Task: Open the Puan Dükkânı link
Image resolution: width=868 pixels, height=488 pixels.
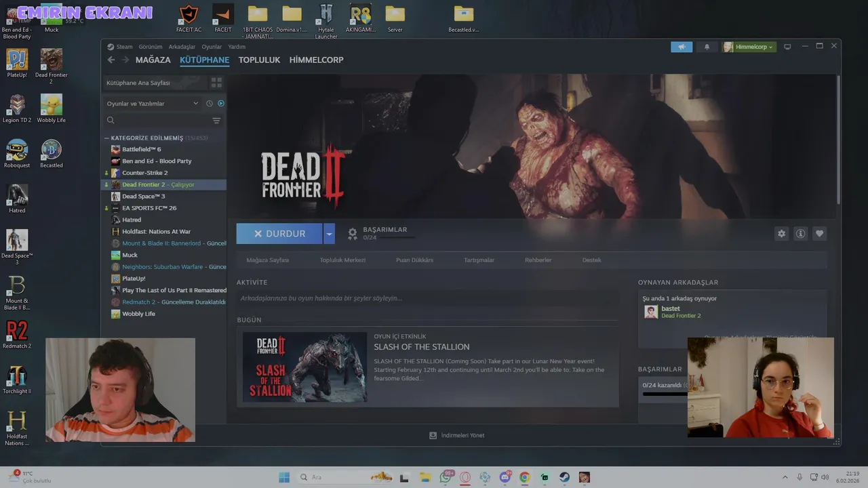Action: point(414,260)
